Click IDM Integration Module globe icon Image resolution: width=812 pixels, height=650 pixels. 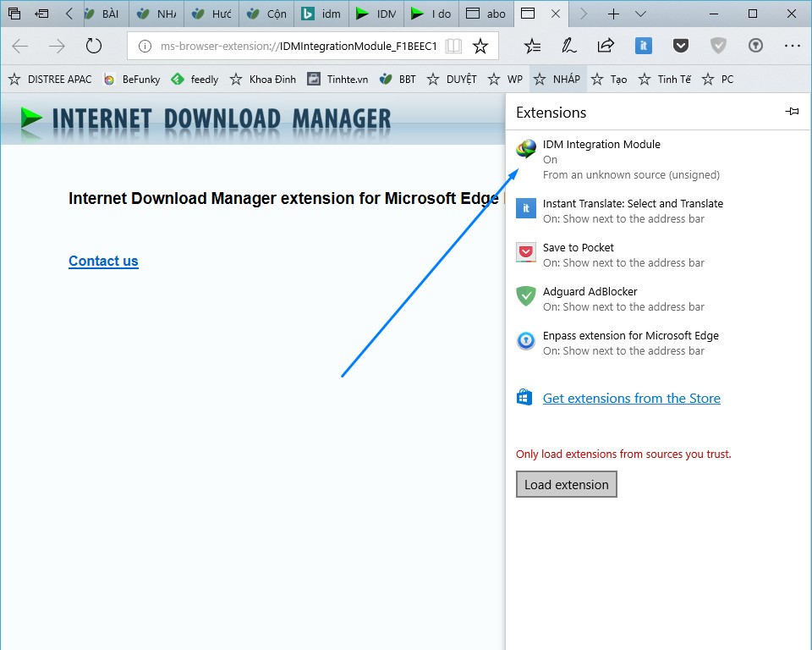tap(526, 149)
